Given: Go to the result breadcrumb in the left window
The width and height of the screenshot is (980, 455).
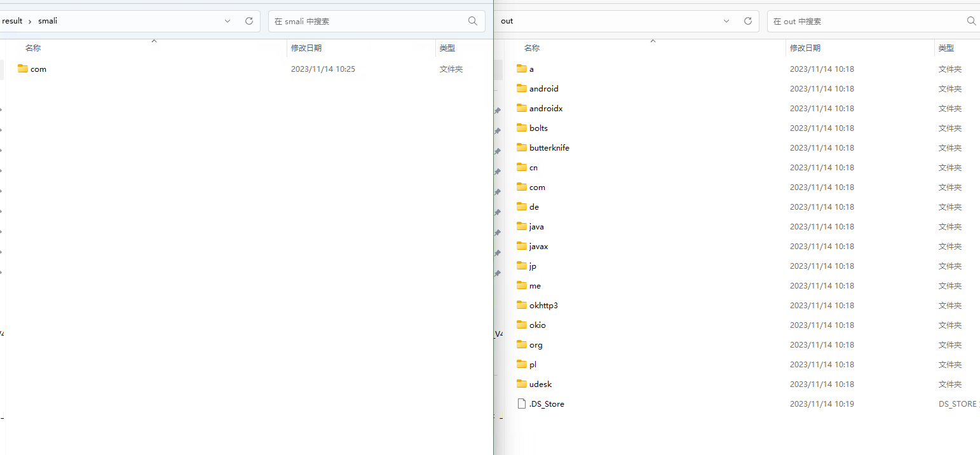Looking at the screenshot, I should 12,21.
